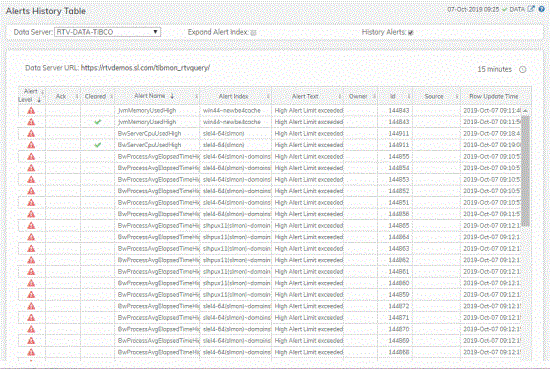Toggle the Expand Alert Index checkbox

click(254, 33)
